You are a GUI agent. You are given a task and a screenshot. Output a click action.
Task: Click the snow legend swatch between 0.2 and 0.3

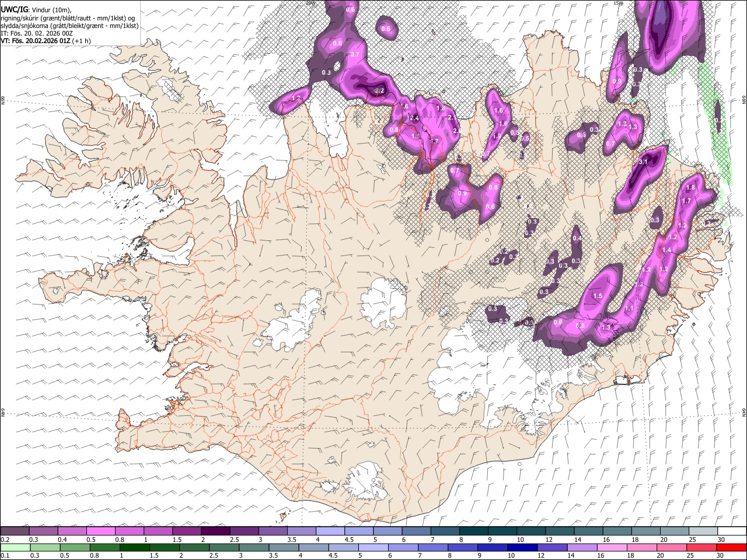click(15, 531)
